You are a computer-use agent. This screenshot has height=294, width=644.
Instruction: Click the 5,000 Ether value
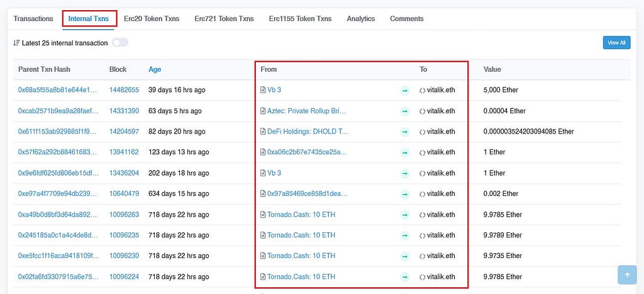[501, 90]
